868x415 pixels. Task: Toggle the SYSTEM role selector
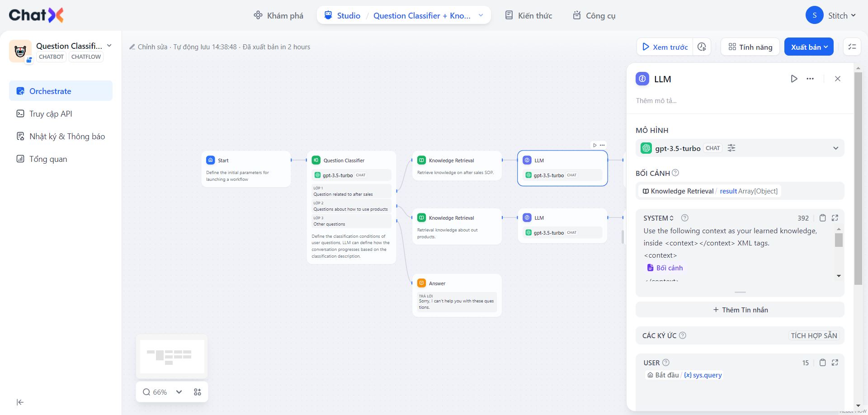coord(658,218)
